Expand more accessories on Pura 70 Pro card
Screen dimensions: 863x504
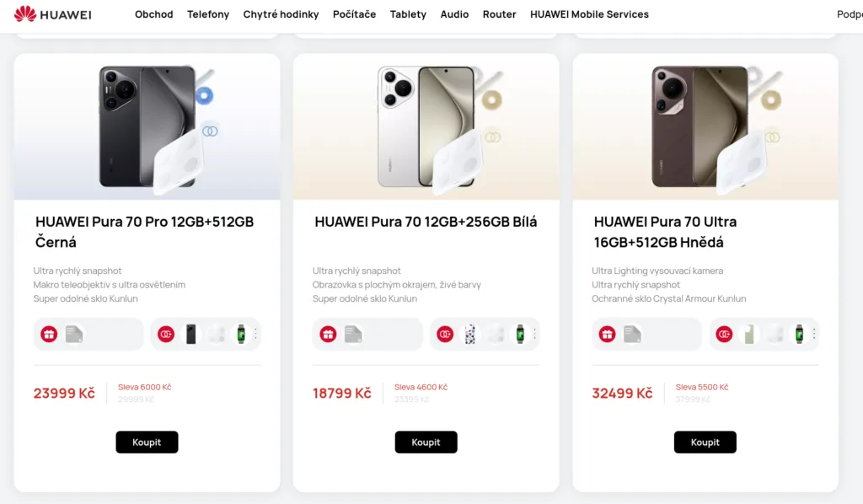[x=255, y=335]
